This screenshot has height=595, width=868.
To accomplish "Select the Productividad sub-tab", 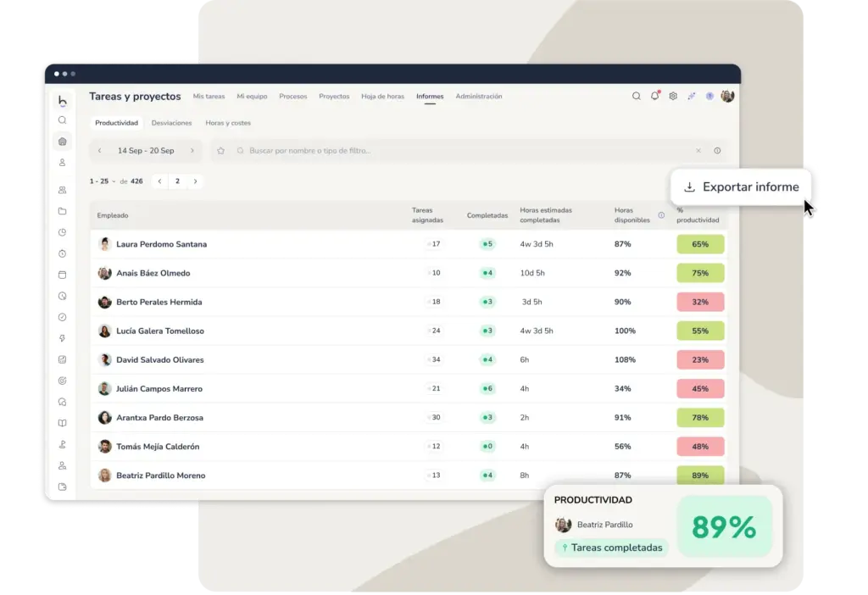I will click(x=116, y=123).
